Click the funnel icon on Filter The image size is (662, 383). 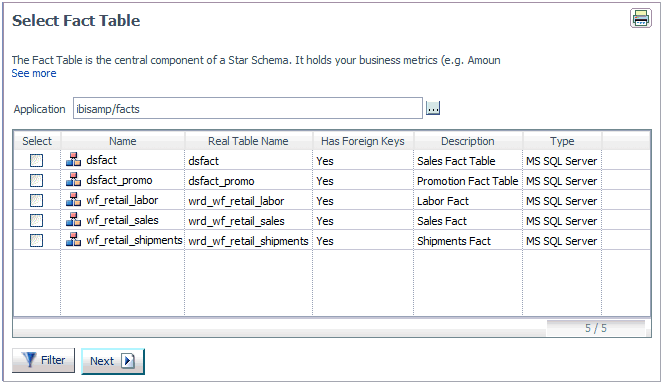click(30, 360)
